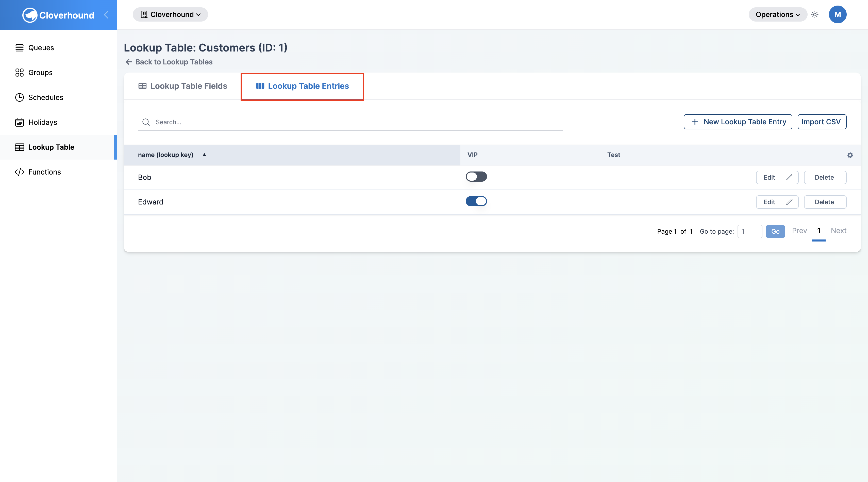Open Queues from the sidebar
This screenshot has height=482, width=868.
pyautogui.click(x=58, y=48)
